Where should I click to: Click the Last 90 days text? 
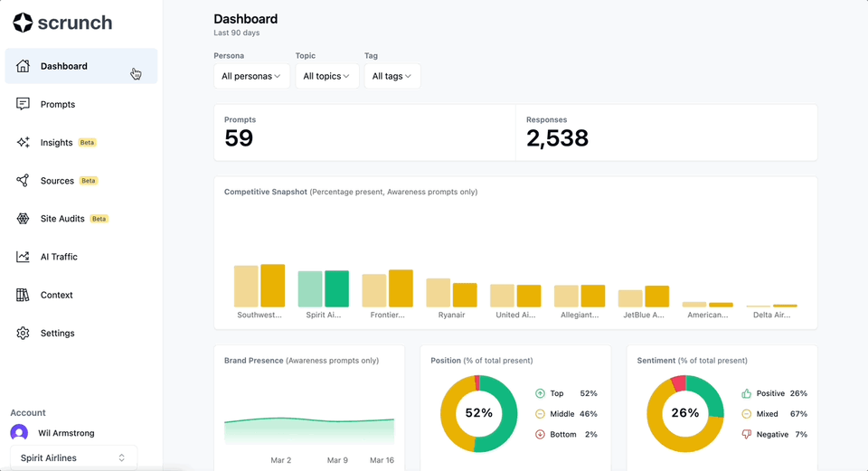click(236, 33)
